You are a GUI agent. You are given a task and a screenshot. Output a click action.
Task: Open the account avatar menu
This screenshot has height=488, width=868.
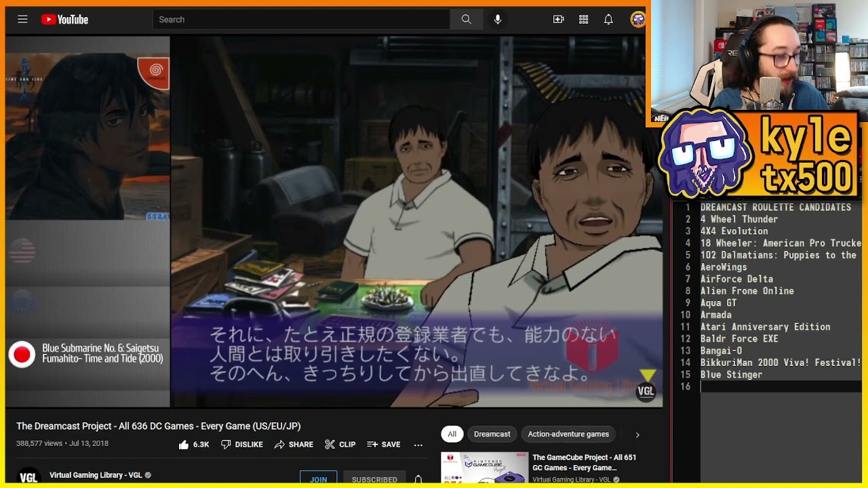637,19
